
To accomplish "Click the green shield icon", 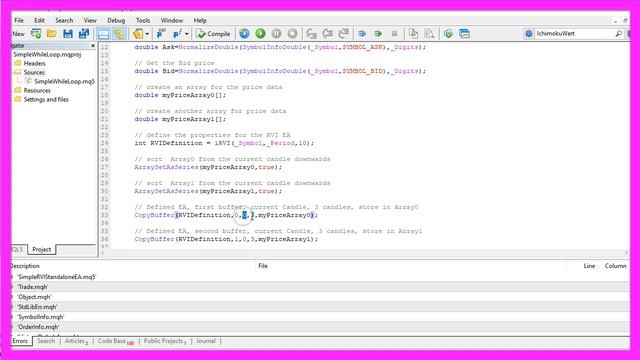I will pyautogui.click(x=448, y=34).
